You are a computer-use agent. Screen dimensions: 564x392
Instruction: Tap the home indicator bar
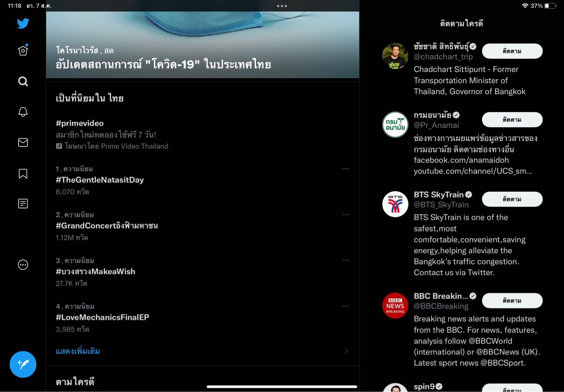(282, 386)
